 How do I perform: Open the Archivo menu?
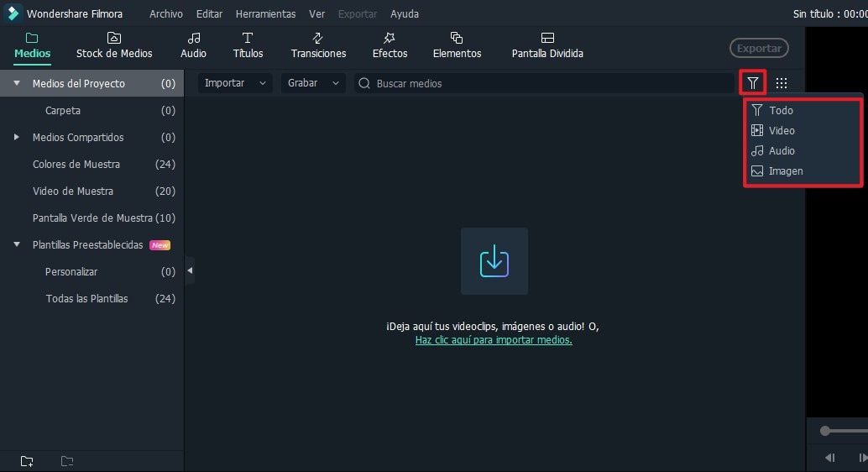[x=165, y=13]
